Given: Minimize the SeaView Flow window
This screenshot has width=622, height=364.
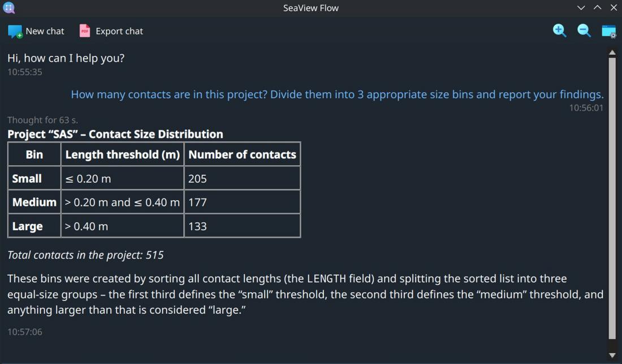Looking at the screenshot, I should click(x=581, y=8).
